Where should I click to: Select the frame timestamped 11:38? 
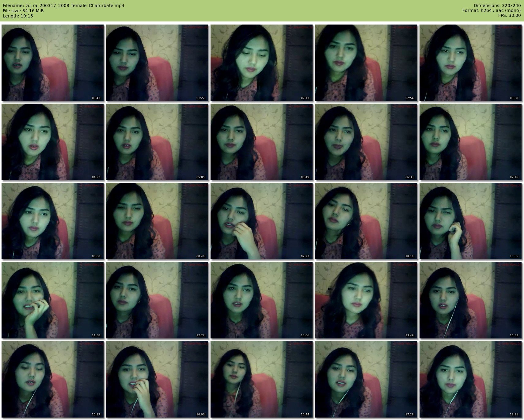coord(53,300)
